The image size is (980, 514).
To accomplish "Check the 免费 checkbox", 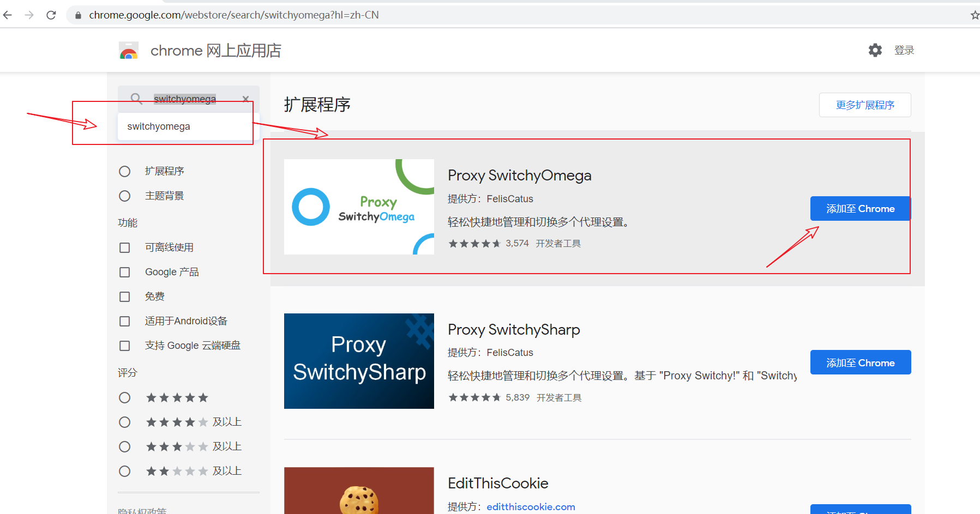I will [x=124, y=297].
